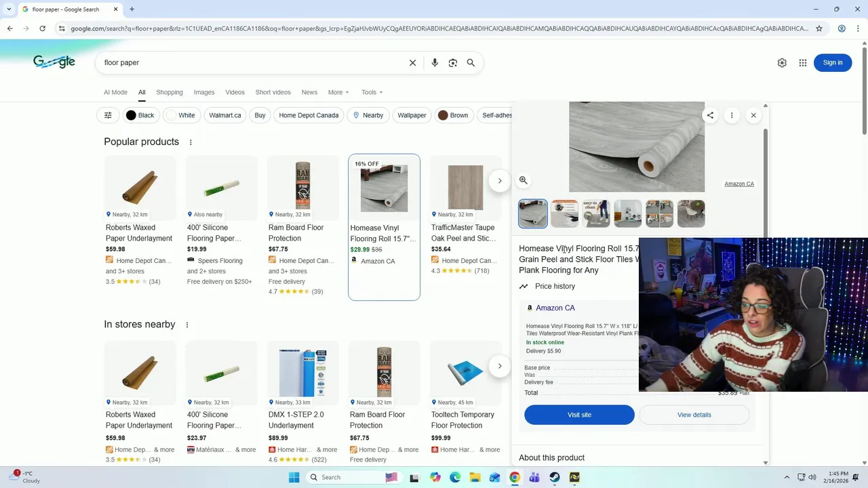Image resolution: width=868 pixels, height=488 pixels.
Task: Open In stores nearby more options dots
Action: [187, 325]
